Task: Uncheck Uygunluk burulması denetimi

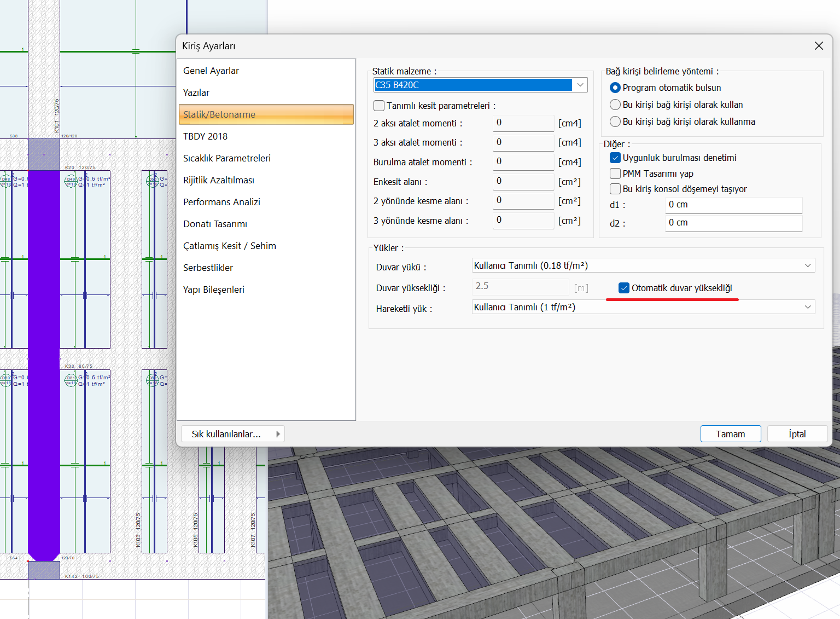Action: pyautogui.click(x=615, y=158)
